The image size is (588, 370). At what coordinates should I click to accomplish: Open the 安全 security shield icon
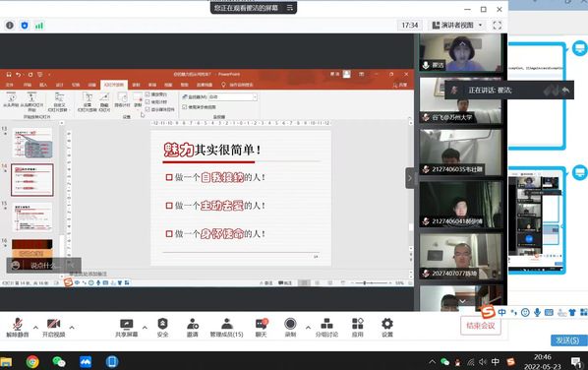coord(162,328)
